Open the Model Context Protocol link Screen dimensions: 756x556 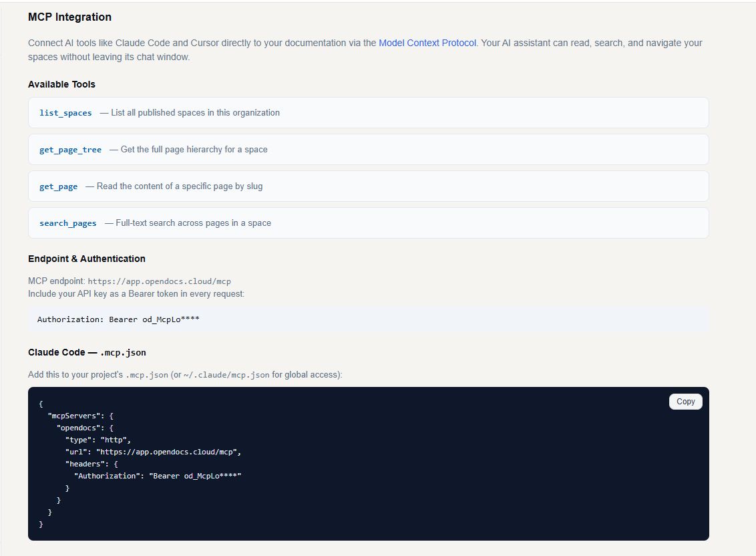[x=427, y=42]
